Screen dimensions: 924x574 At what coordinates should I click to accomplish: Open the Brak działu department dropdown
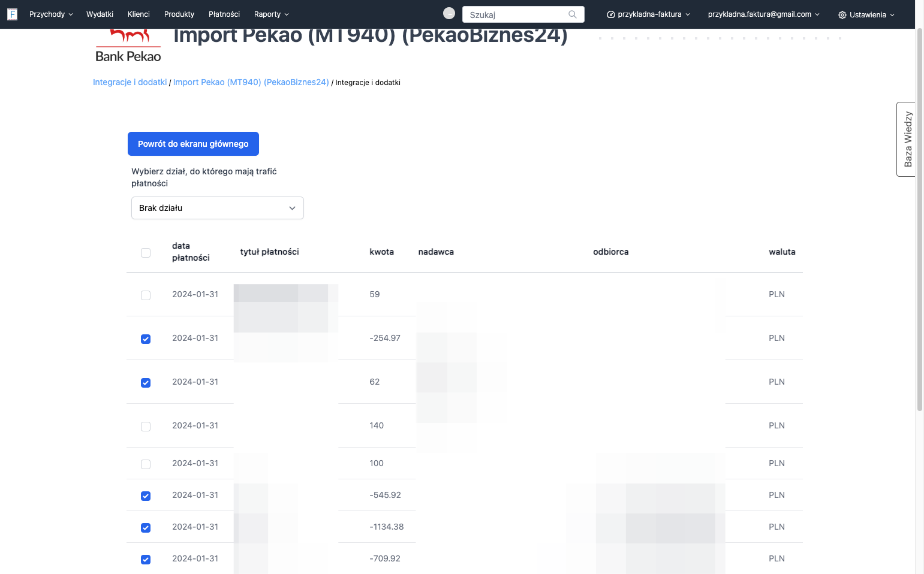[x=218, y=208]
